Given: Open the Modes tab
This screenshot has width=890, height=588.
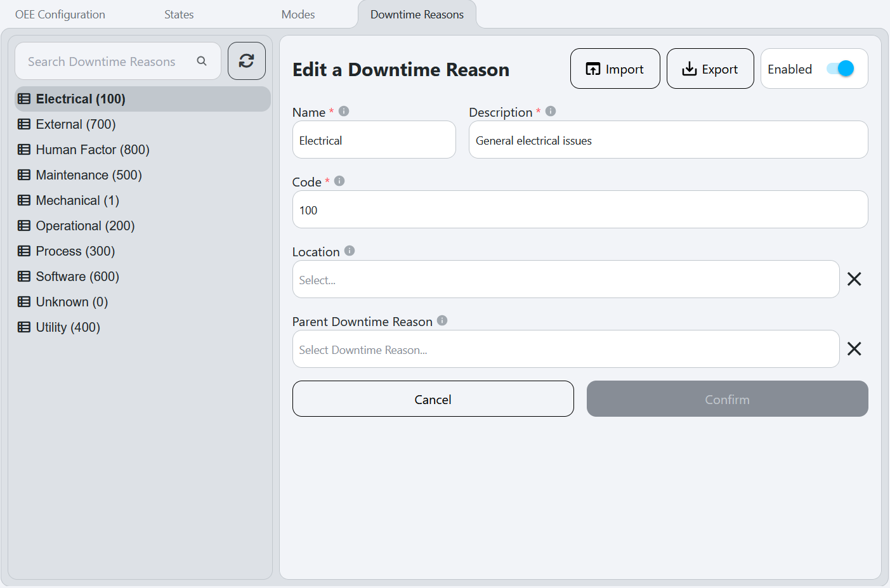Looking at the screenshot, I should (x=298, y=14).
